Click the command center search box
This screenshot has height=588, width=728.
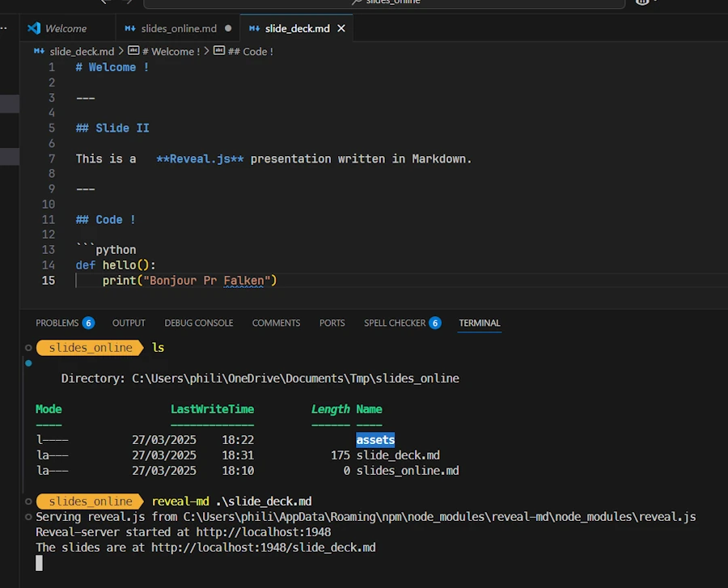(x=384, y=2)
